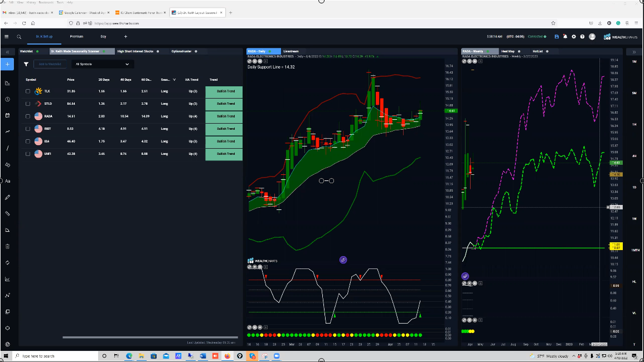The image size is (644, 362).
Task: Select the Aa text annotation tool
Action: 7,181
